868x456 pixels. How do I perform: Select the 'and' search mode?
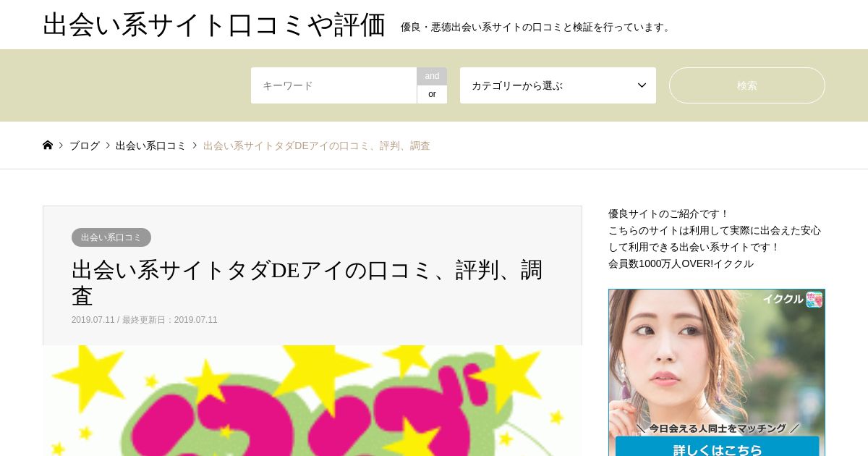[432, 76]
